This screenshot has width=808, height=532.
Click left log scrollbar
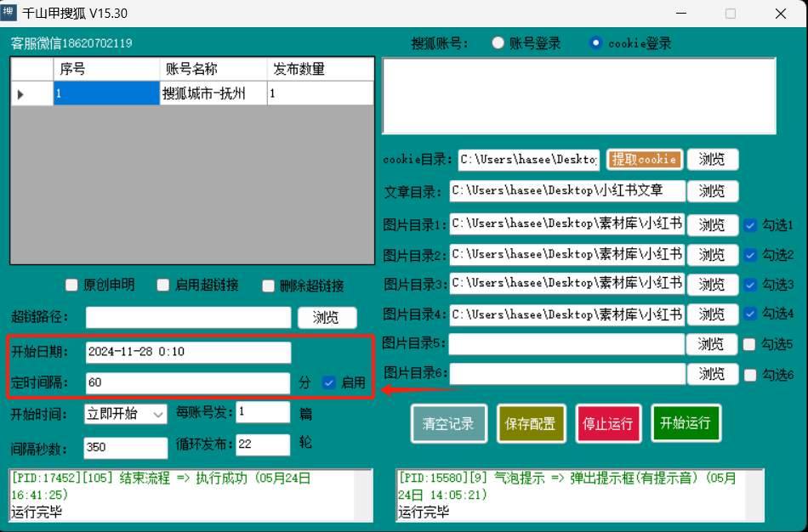click(x=364, y=495)
